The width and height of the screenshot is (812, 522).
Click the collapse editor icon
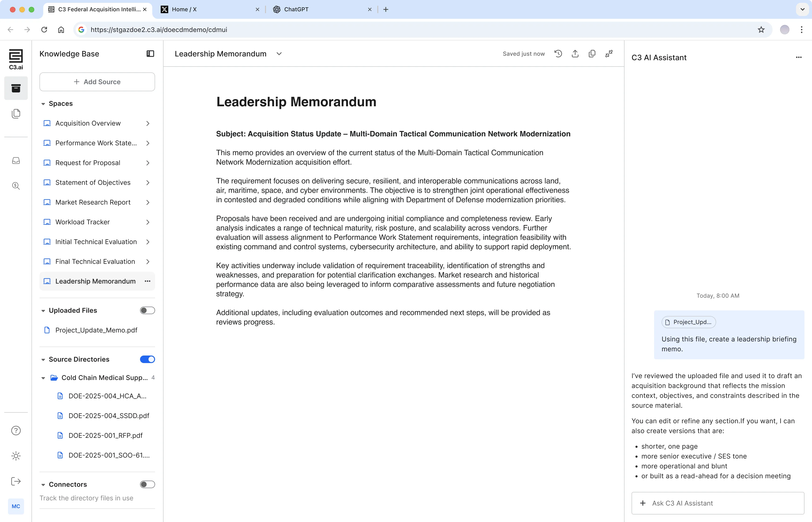coord(609,54)
